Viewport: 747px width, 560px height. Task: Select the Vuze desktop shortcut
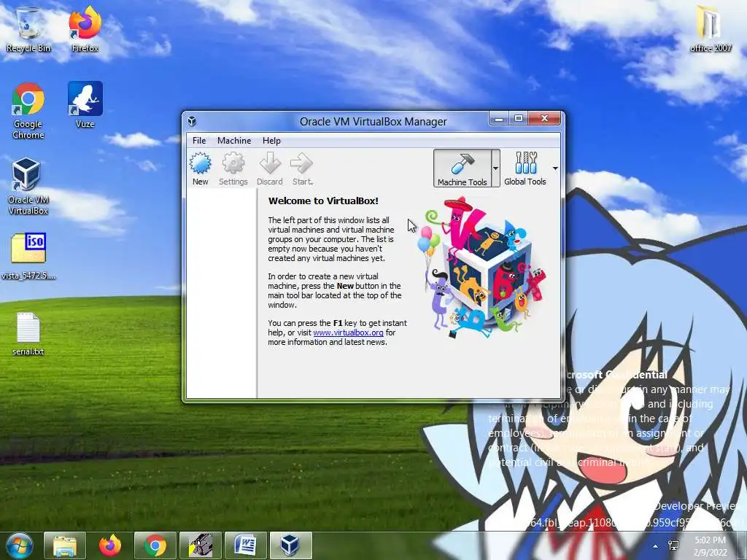point(85,105)
